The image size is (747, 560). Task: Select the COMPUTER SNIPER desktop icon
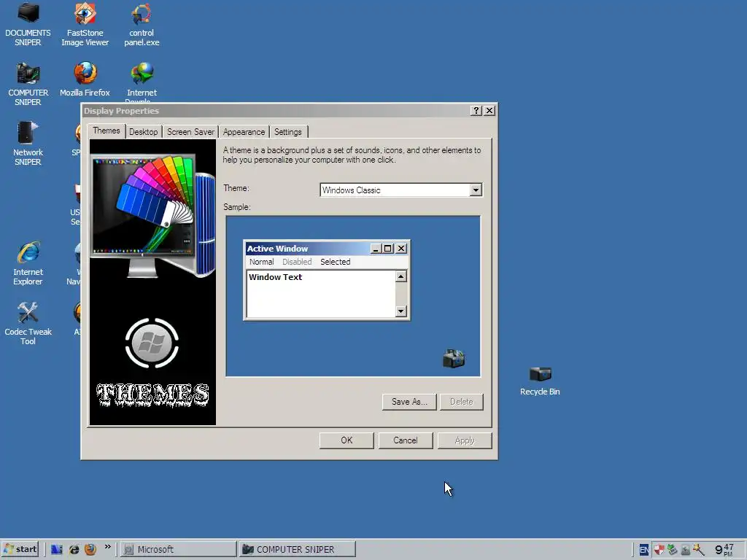tap(28, 84)
